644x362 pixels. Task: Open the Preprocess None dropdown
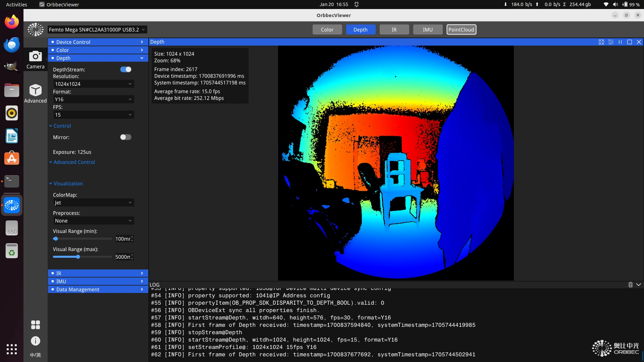[94, 221]
